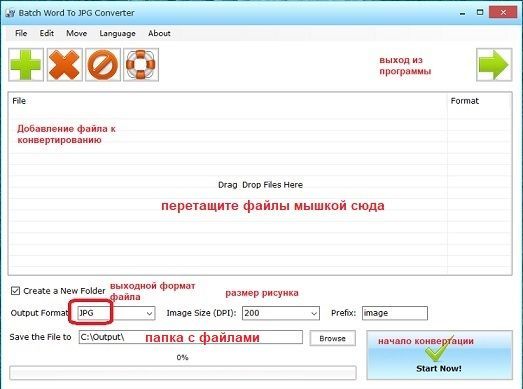523x389 pixels.
Task: Open the Language menu
Action: 117,33
